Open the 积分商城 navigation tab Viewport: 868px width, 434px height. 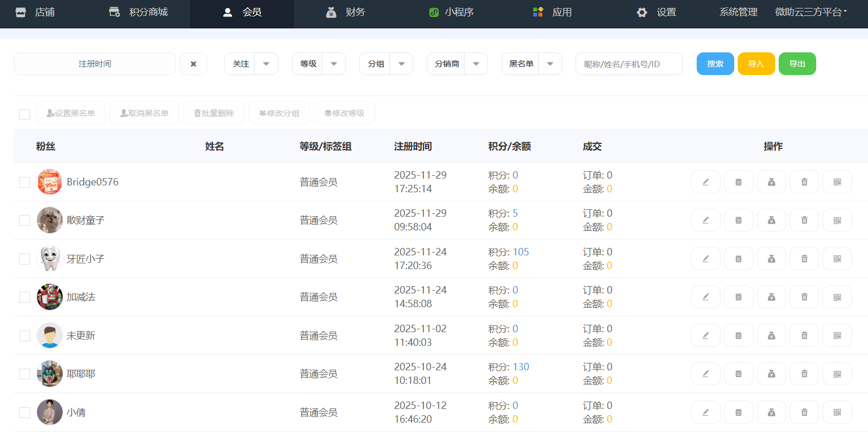(138, 12)
